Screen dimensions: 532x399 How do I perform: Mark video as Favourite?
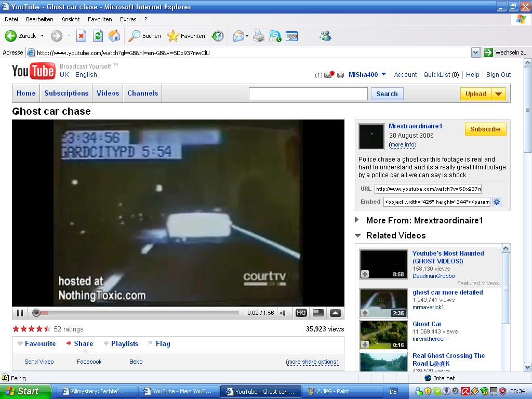pos(37,343)
